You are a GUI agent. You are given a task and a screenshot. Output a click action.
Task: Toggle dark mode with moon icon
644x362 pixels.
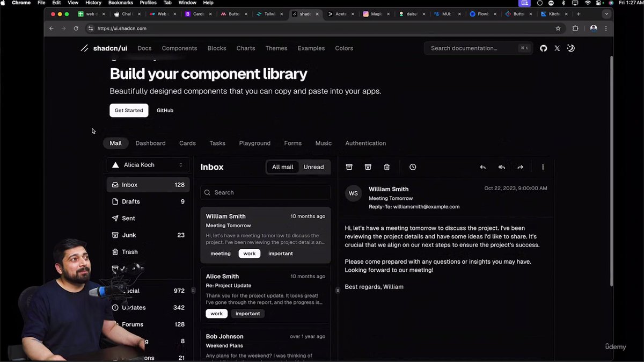pos(570,48)
